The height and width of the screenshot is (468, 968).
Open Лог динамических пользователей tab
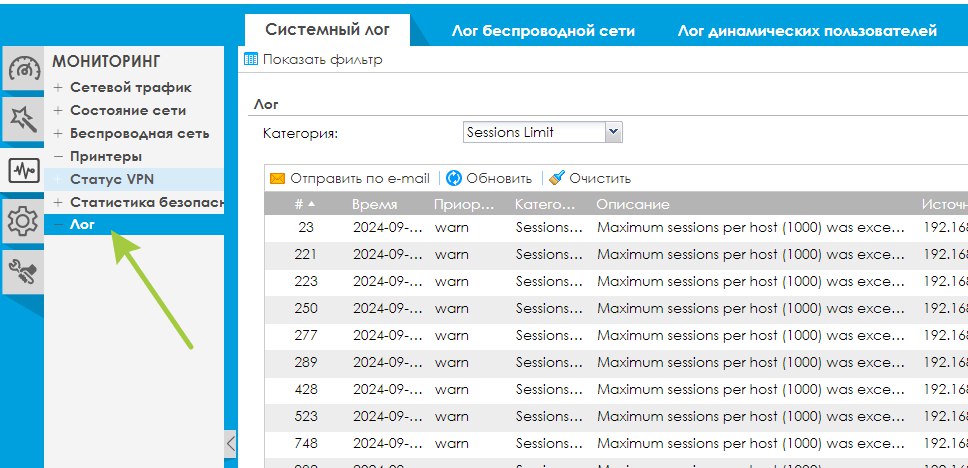tap(807, 31)
